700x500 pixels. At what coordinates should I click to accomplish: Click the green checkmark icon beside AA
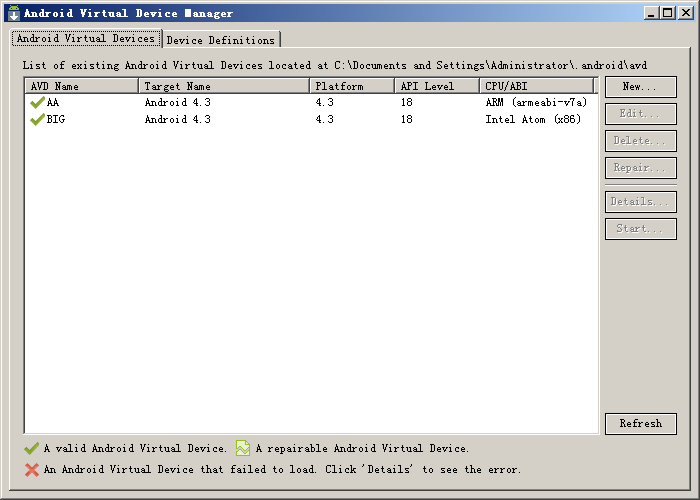(38, 103)
